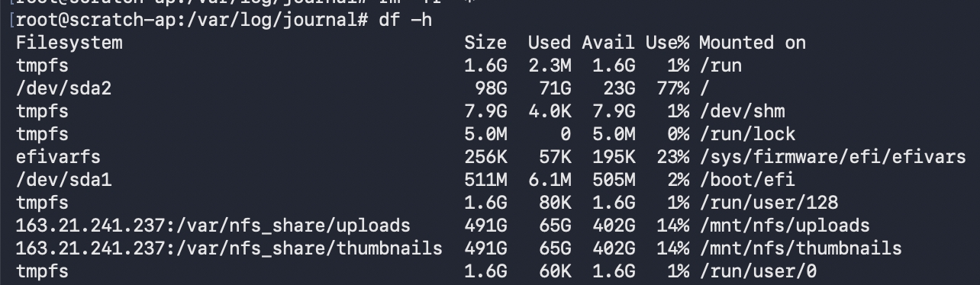980x285 pixels.
Task: Click the /mnt/nfs/uploads mount path
Action: pyautogui.click(x=784, y=226)
